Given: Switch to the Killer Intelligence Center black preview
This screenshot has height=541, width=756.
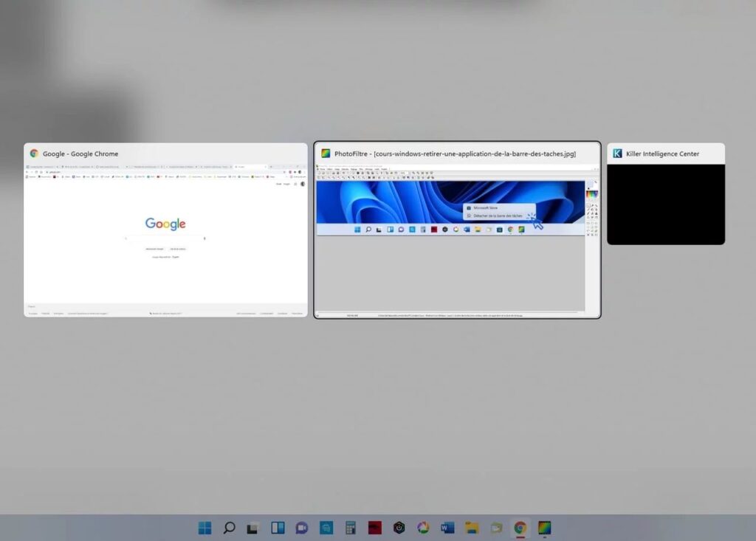Looking at the screenshot, I should 665,204.
